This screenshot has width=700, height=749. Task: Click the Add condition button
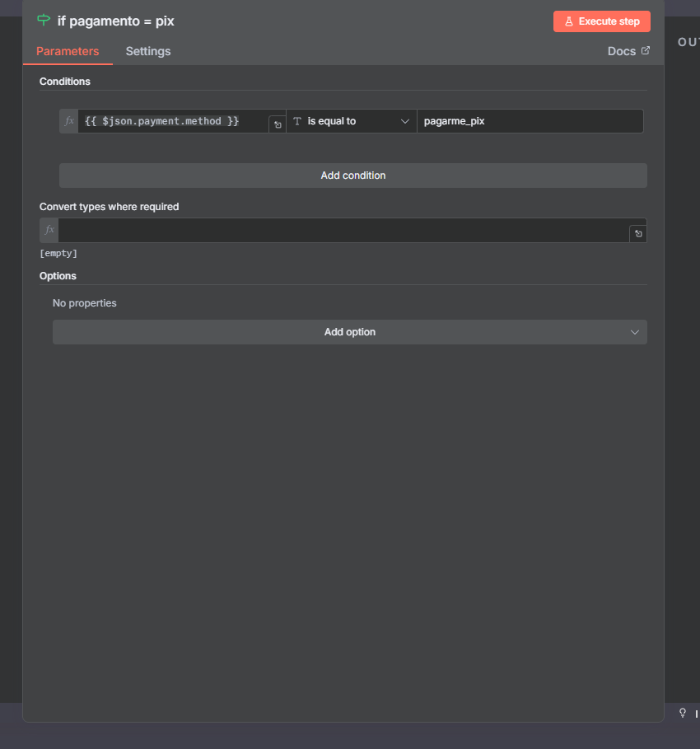tap(352, 176)
